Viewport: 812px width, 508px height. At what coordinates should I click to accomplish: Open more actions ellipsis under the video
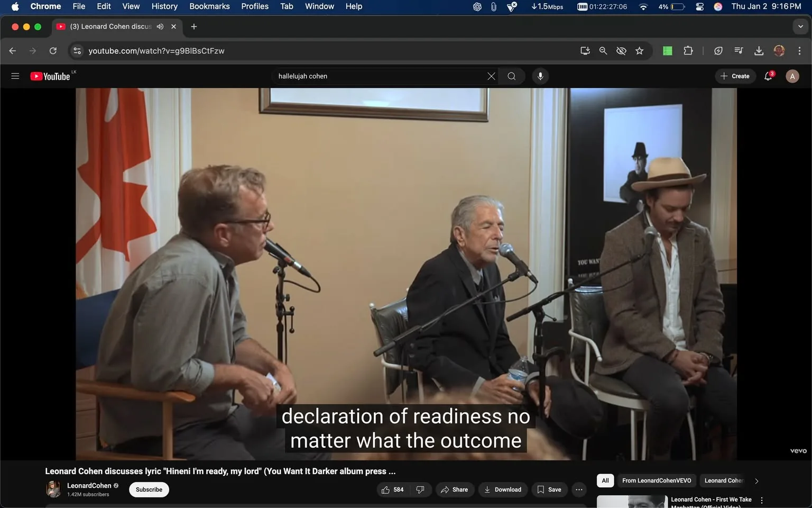point(579,489)
